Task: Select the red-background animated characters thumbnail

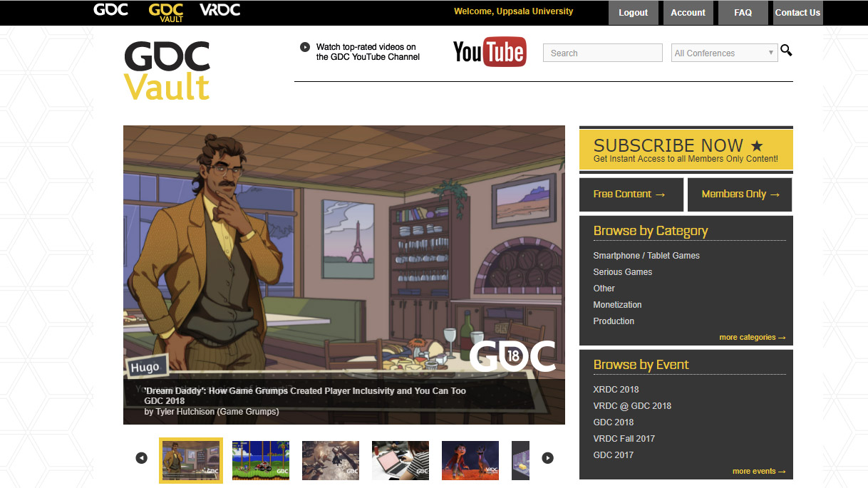Action: (x=470, y=460)
